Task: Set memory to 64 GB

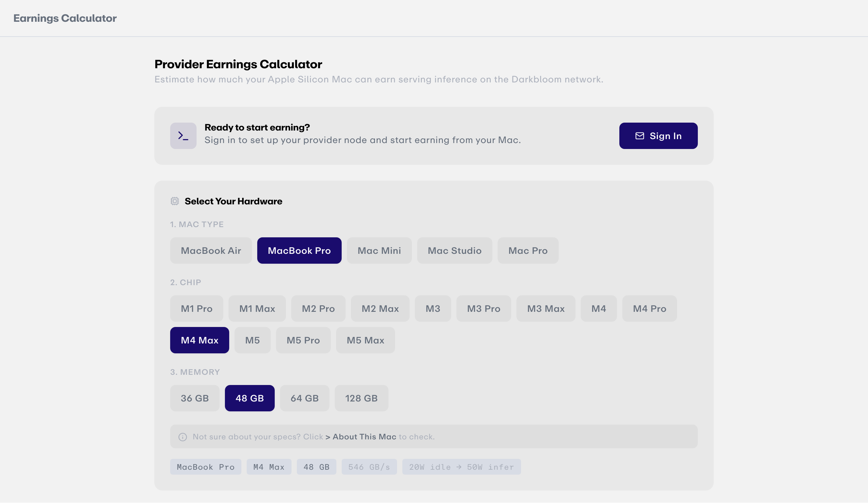Action: (x=304, y=398)
